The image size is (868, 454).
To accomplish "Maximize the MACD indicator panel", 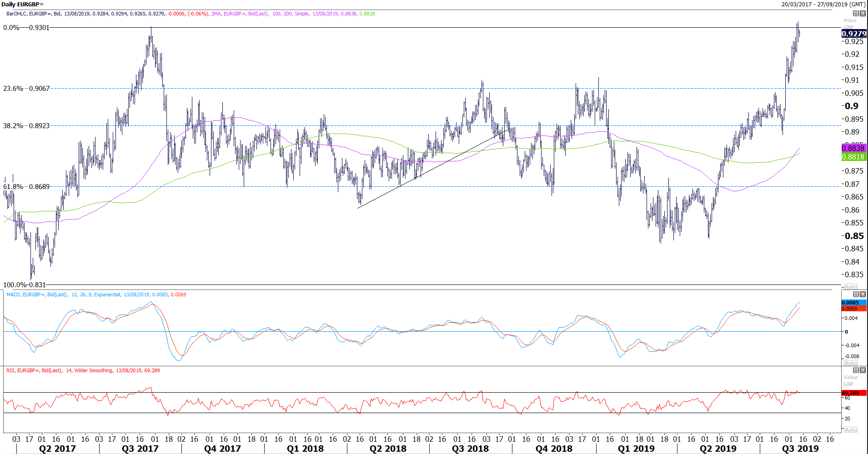I will tap(856, 294).
